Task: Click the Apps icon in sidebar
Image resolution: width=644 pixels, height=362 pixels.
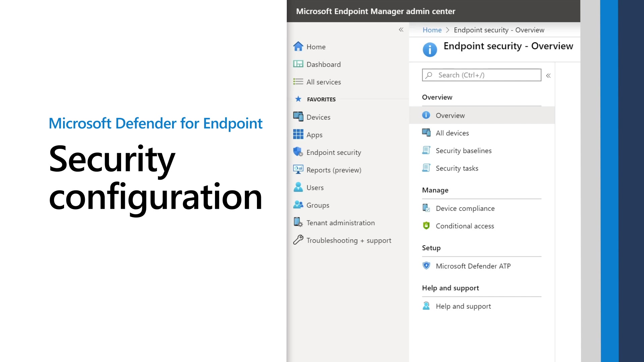Action: [299, 134]
